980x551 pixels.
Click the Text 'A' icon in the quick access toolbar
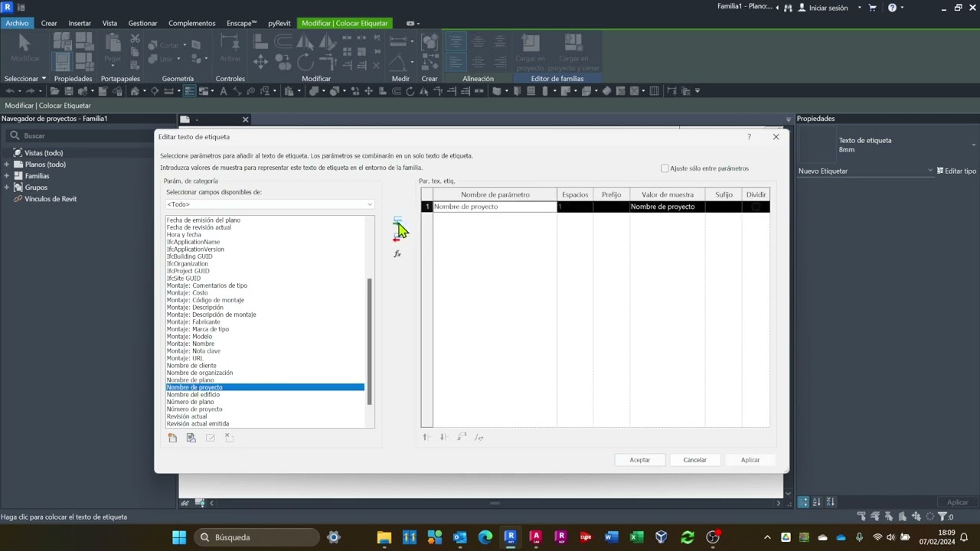(223, 91)
